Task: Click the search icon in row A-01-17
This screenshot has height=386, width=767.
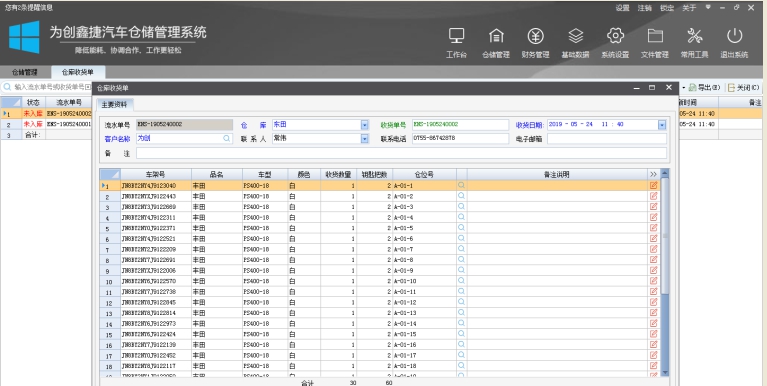Action: (461, 355)
